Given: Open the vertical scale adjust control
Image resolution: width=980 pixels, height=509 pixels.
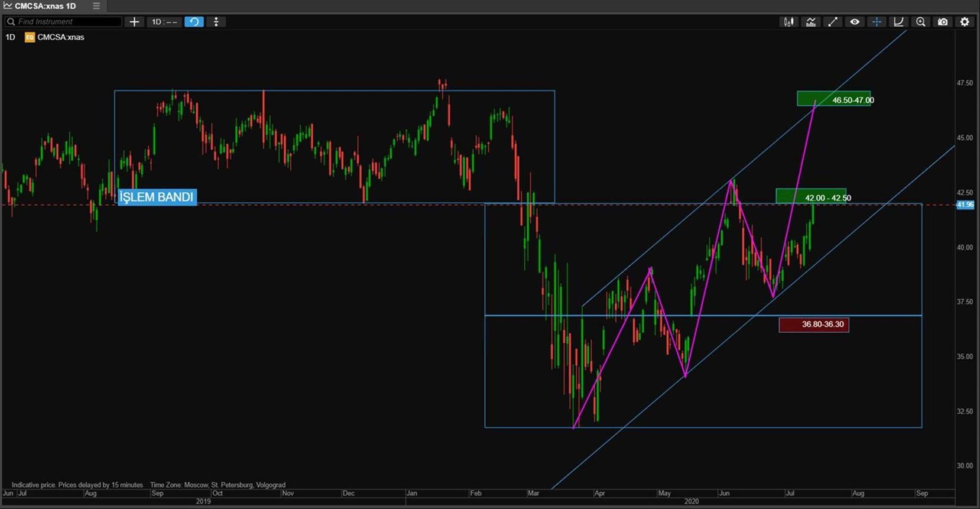Looking at the screenshot, I should coord(216,22).
